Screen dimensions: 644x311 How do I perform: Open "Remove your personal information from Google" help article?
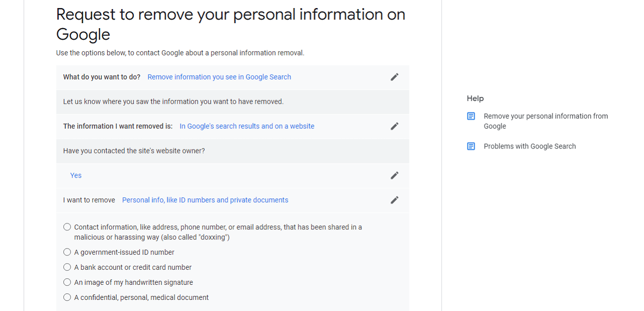point(546,121)
